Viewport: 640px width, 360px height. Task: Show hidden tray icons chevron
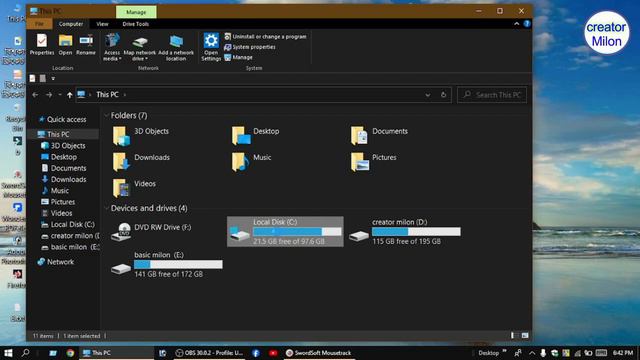click(532, 353)
